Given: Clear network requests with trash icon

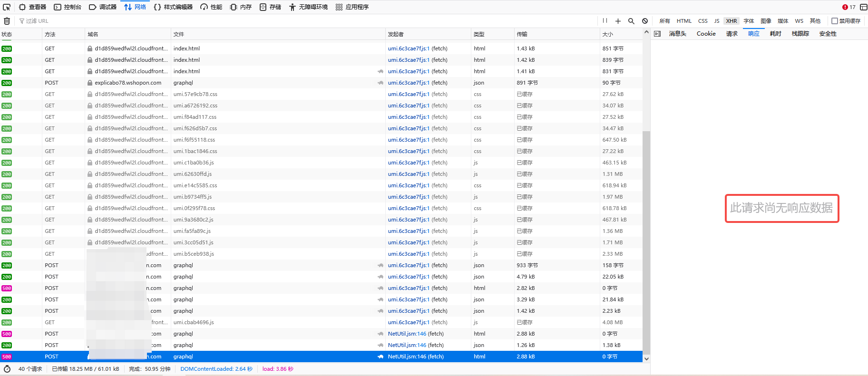Looking at the screenshot, I should (7, 21).
